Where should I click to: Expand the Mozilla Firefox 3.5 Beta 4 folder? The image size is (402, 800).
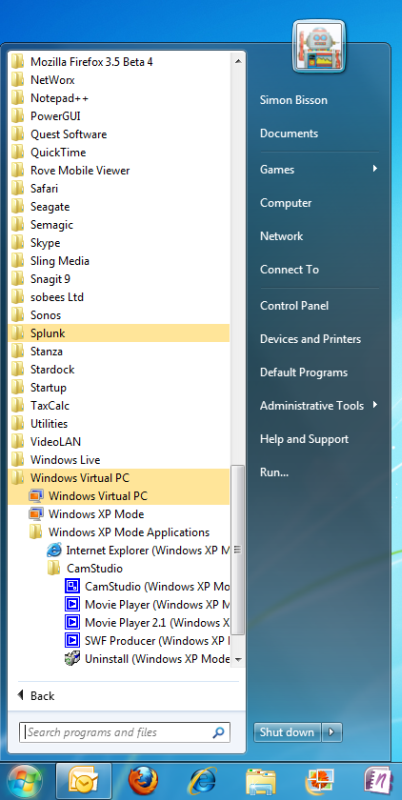[119, 62]
